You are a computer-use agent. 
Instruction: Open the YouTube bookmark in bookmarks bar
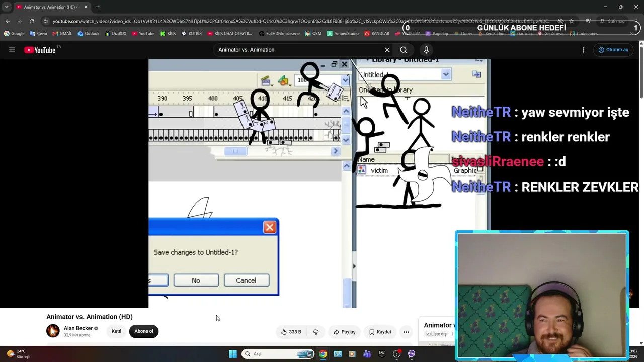coord(143,34)
